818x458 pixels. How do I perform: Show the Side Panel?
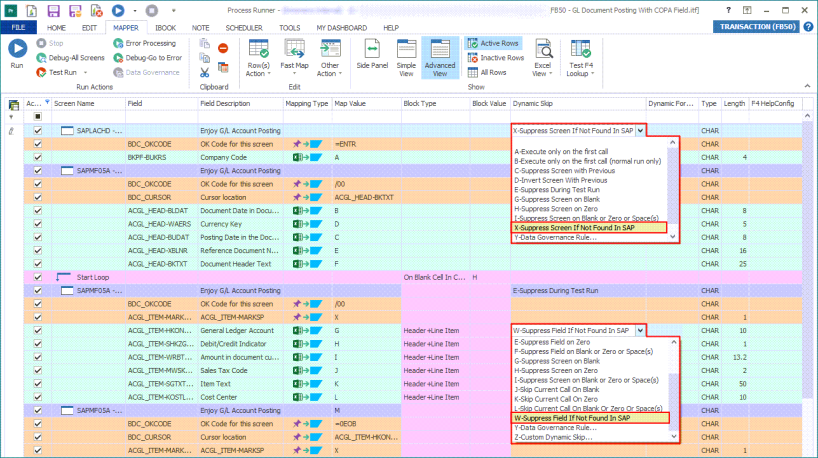point(372,54)
